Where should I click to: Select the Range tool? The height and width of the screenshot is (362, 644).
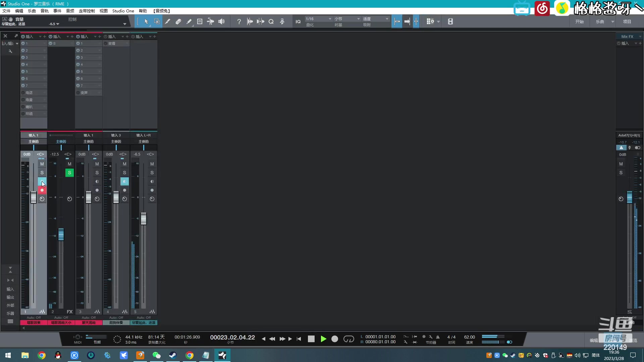point(157,21)
